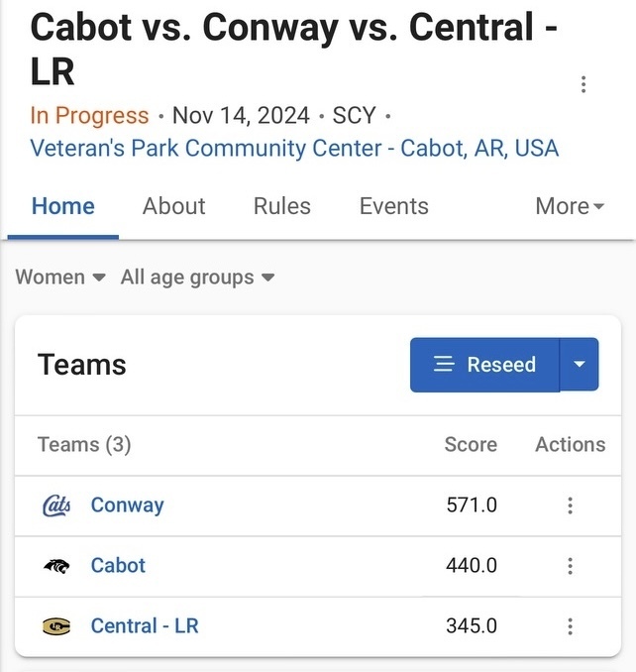Open the Veteran's Park Community Center link
This screenshot has width=636, height=672.
click(294, 149)
